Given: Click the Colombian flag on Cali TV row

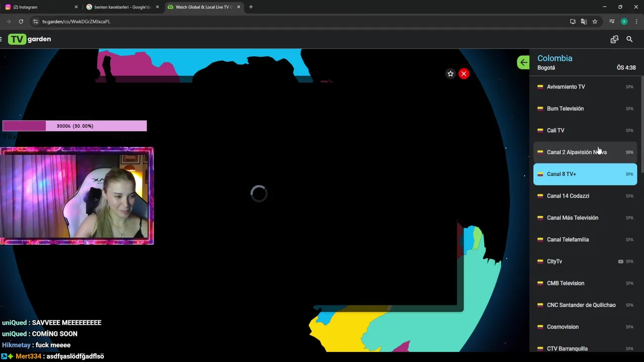Looking at the screenshot, I should [540, 130].
